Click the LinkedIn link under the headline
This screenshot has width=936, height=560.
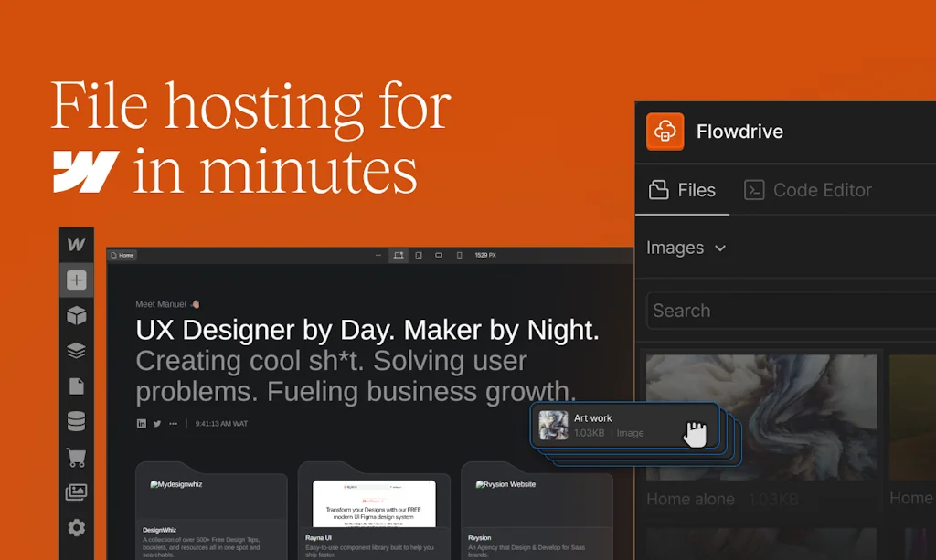142,424
